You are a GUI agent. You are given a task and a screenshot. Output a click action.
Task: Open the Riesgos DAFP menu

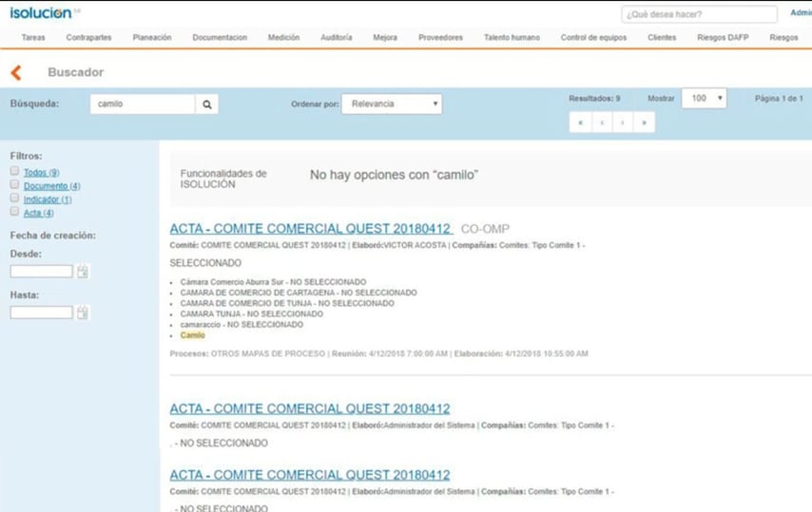click(x=723, y=37)
